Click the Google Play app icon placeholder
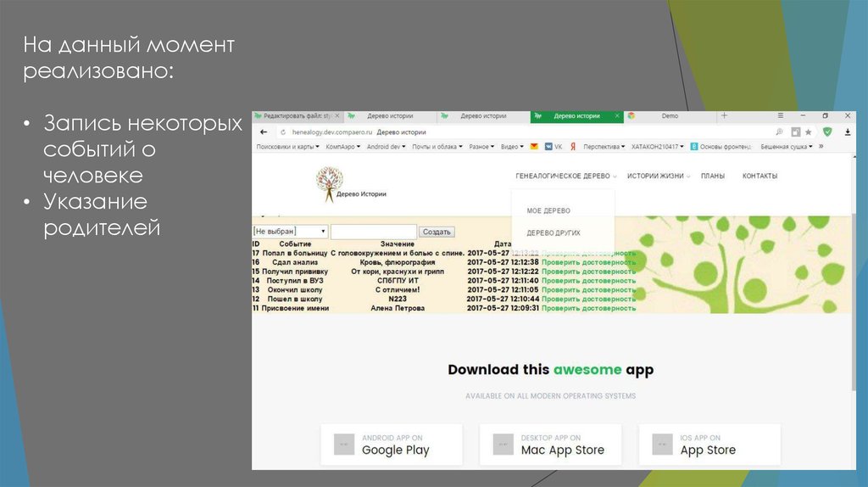 344,445
